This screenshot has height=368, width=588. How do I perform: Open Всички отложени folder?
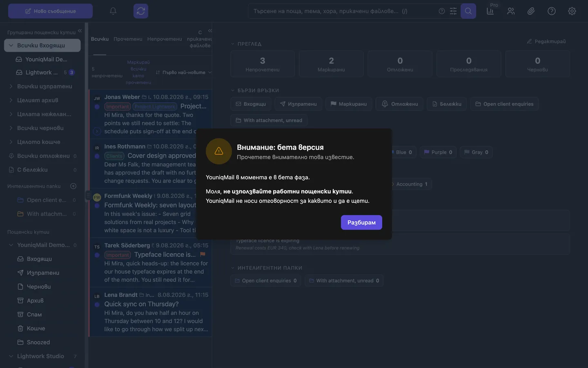[x=42, y=156]
